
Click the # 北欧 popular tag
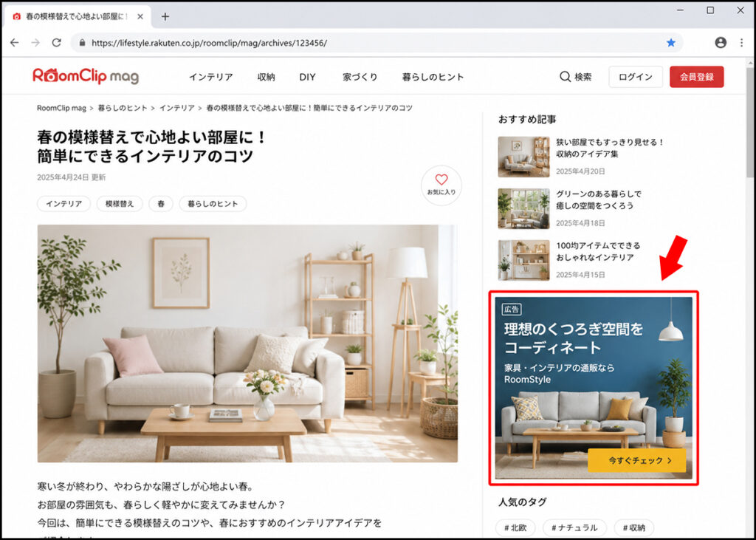516,528
